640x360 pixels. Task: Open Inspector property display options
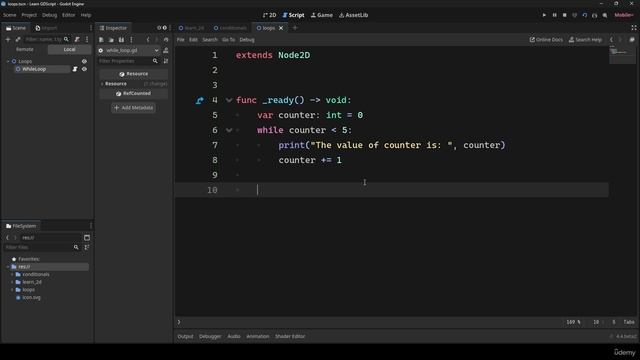click(x=166, y=61)
